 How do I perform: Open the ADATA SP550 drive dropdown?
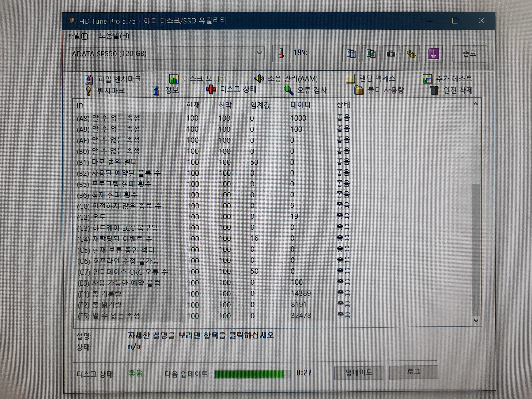tap(167, 53)
